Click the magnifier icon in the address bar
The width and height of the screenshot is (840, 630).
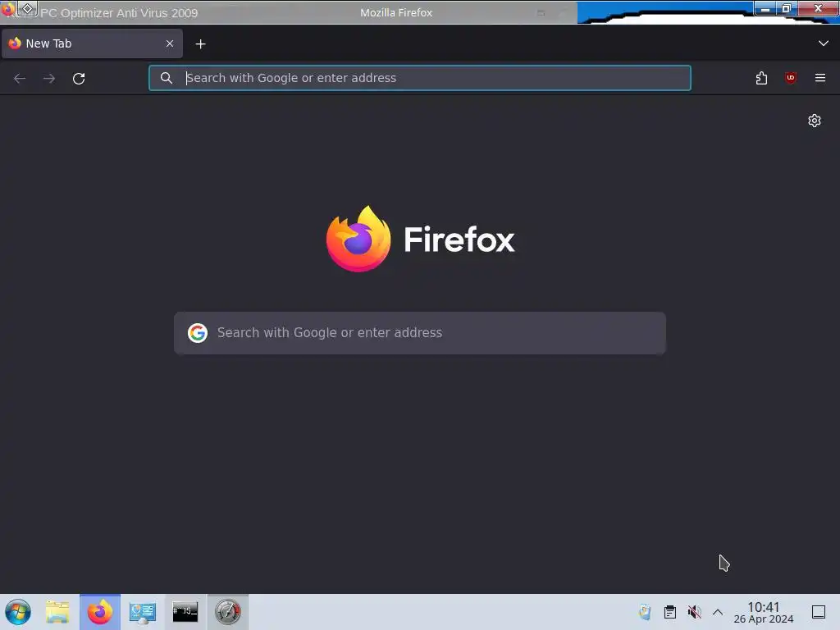[167, 78]
